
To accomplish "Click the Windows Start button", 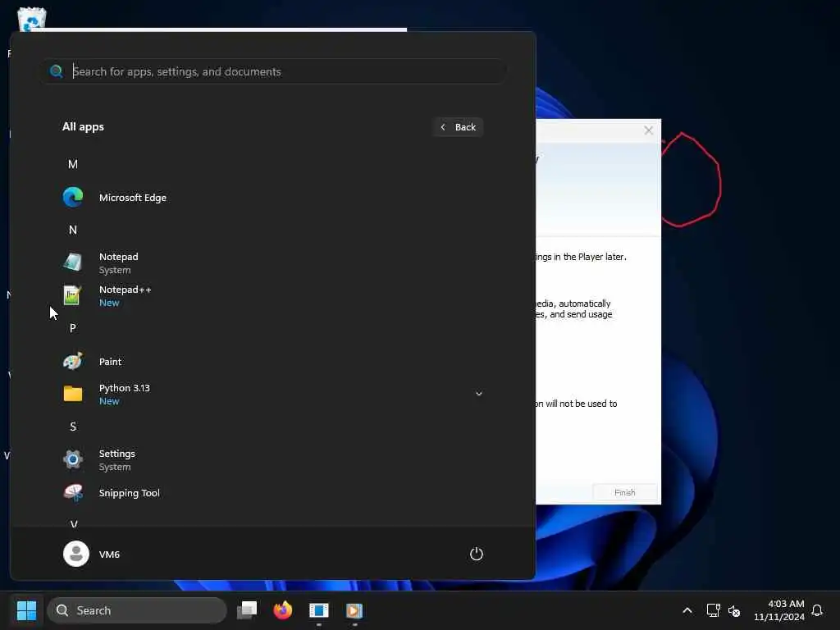I will [26, 610].
